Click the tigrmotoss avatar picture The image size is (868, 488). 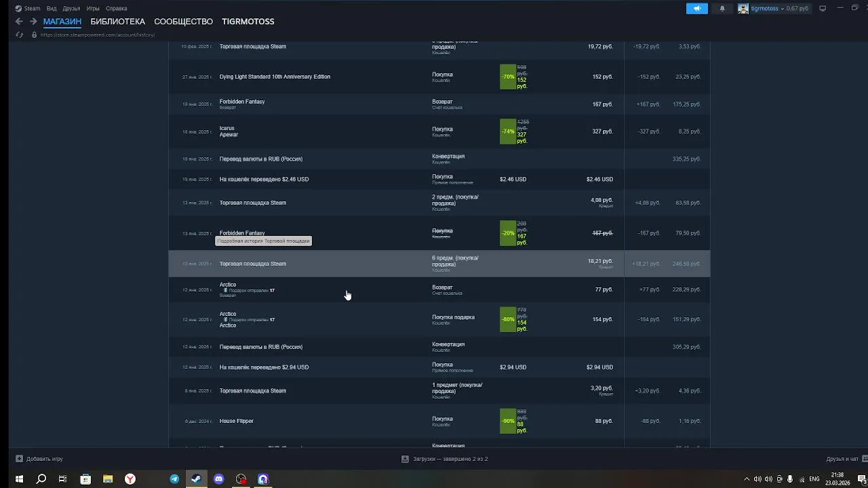click(743, 8)
